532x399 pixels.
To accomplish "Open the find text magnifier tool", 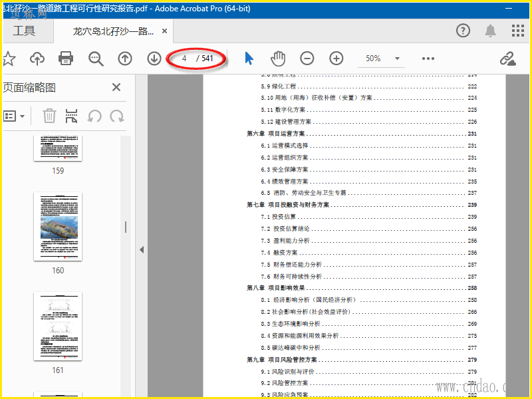I will click(x=96, y=59).
